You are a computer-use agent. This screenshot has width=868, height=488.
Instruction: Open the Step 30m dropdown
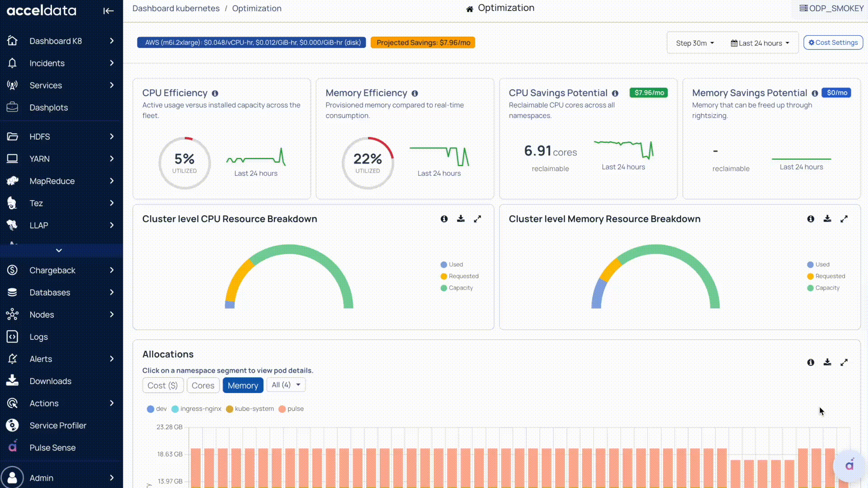point(695,43)
